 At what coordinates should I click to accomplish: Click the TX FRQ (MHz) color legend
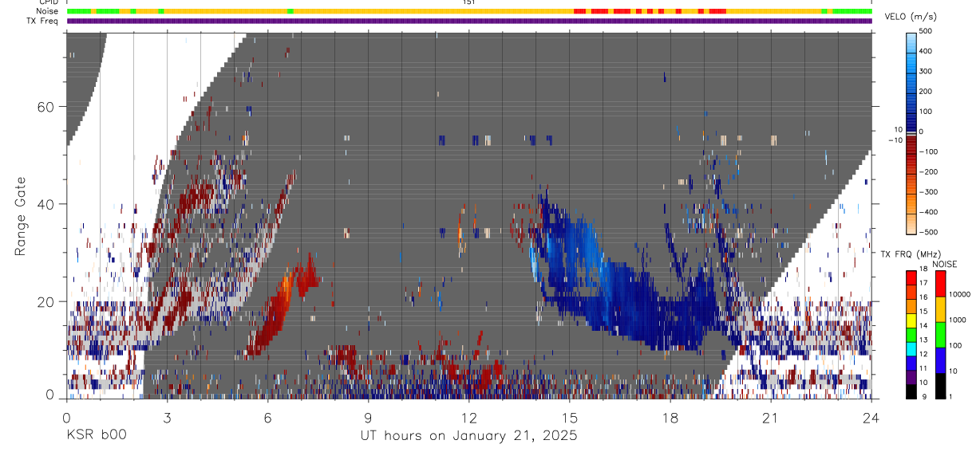911,335
